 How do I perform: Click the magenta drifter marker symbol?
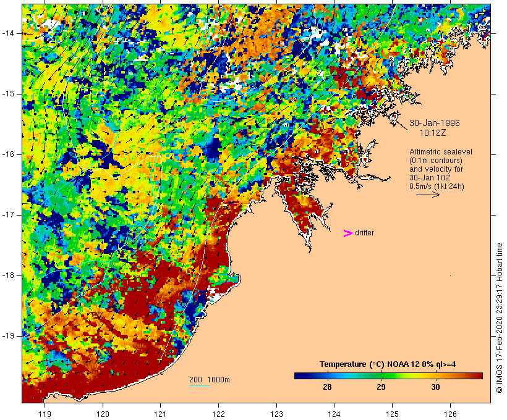click(x=347, y=233)
